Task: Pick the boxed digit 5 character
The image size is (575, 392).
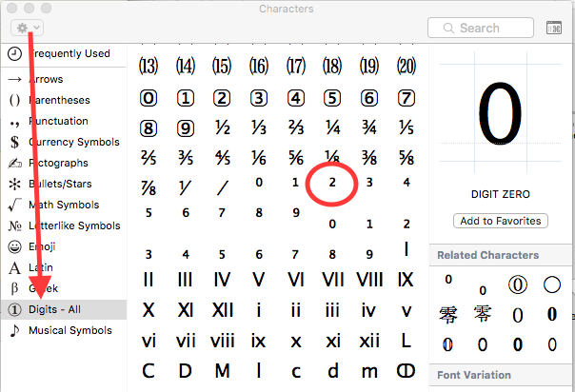Action: (332, 98)
